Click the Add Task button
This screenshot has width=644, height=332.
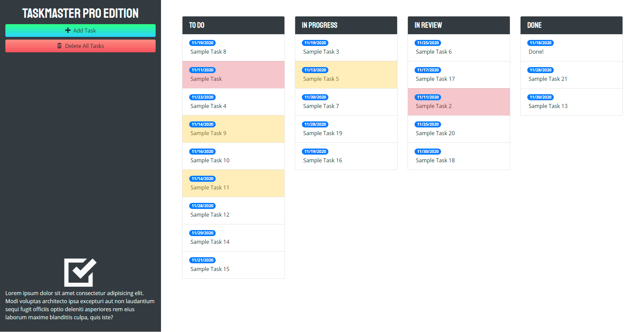[80, 30]
